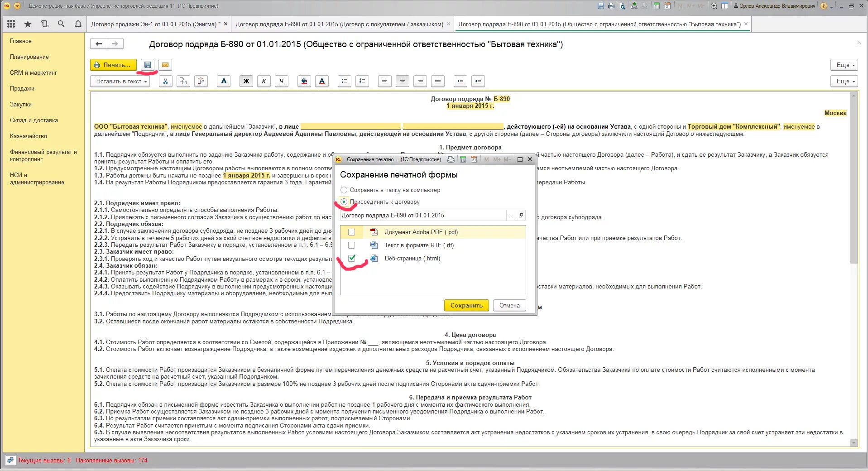Click the save to disk icon next to Печать
868x471 pixels.
click(x=148, y=65)
